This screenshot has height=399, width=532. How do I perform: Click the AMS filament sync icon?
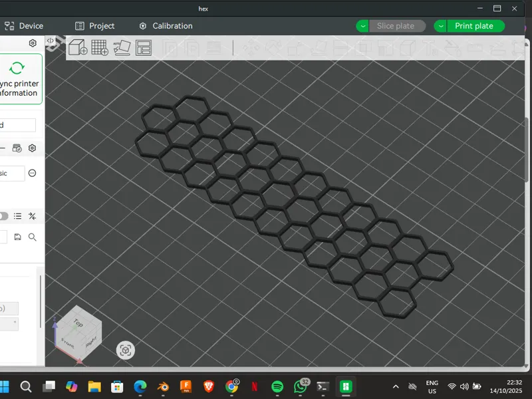click(x=17, y=148)
